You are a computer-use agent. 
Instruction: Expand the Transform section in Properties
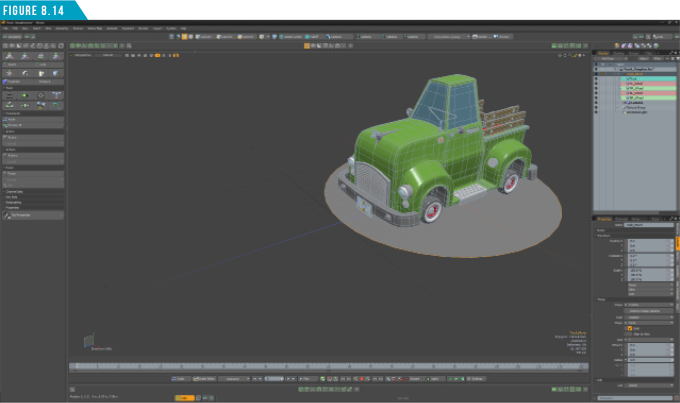(x=603, y=235)
